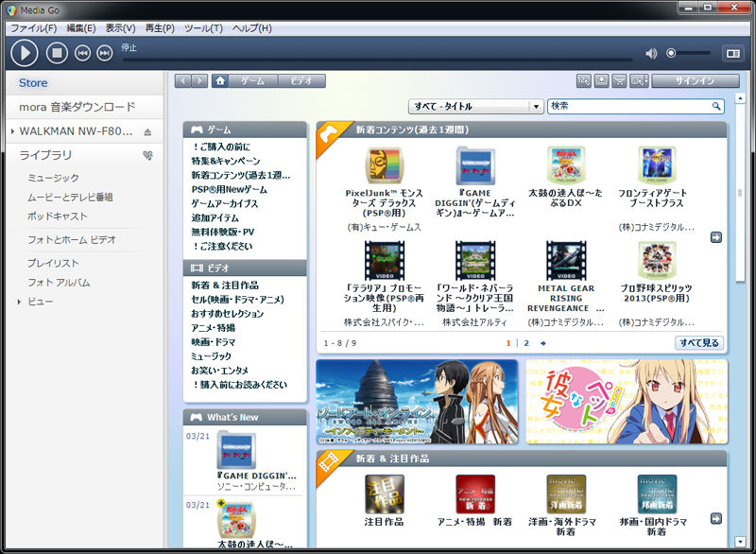This screenshot has width=756, height=554.
Task: Select mora 音楽ダウンロード in the sidebar
Action: 85,107
